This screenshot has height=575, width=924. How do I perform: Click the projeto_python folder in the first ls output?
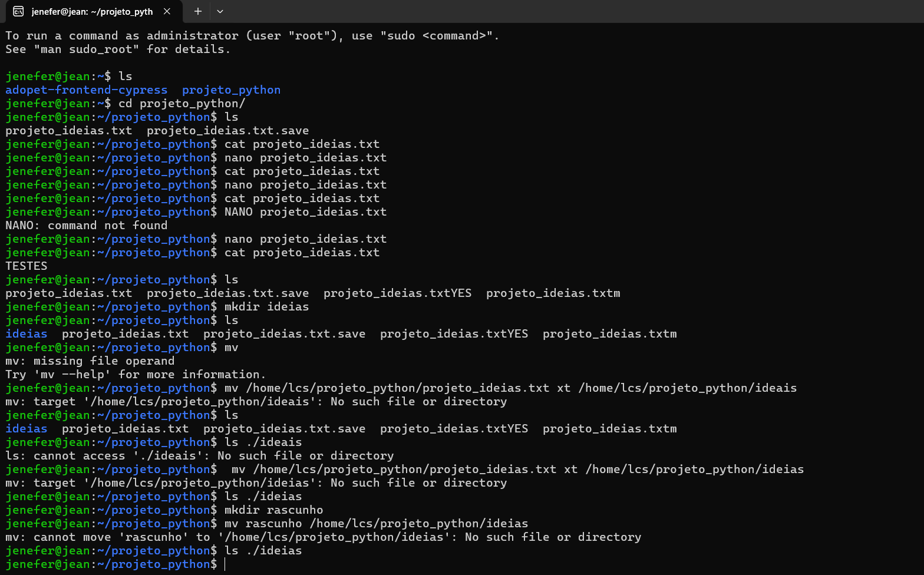(x=231, y=90)
